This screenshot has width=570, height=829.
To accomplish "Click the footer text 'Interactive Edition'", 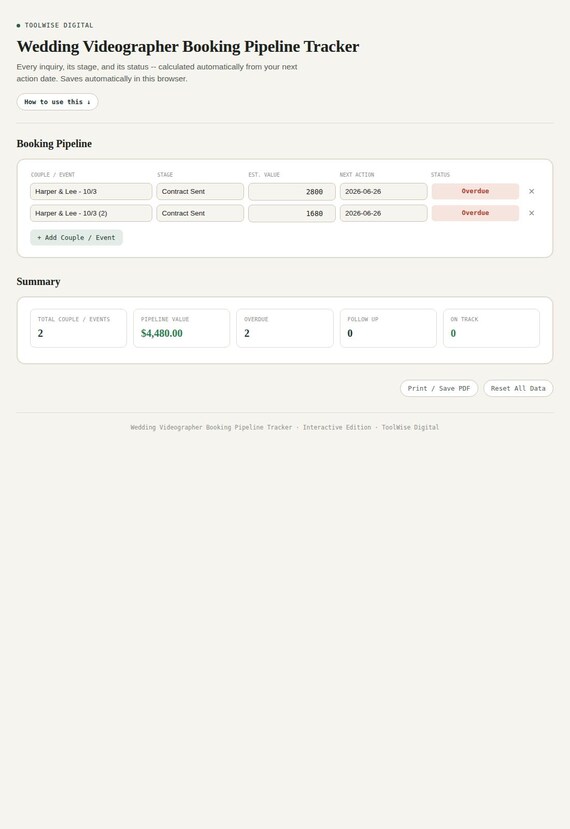I will click(x=337, y=427).
